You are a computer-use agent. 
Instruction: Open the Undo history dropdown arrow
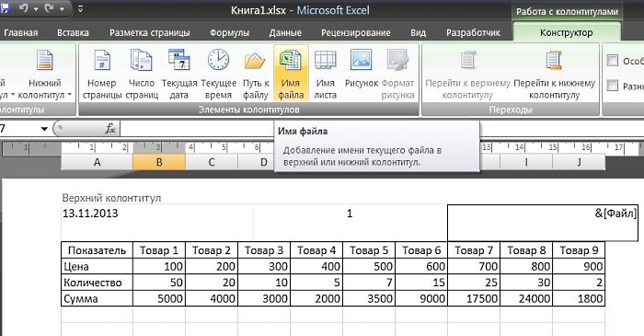pos(36,8)
